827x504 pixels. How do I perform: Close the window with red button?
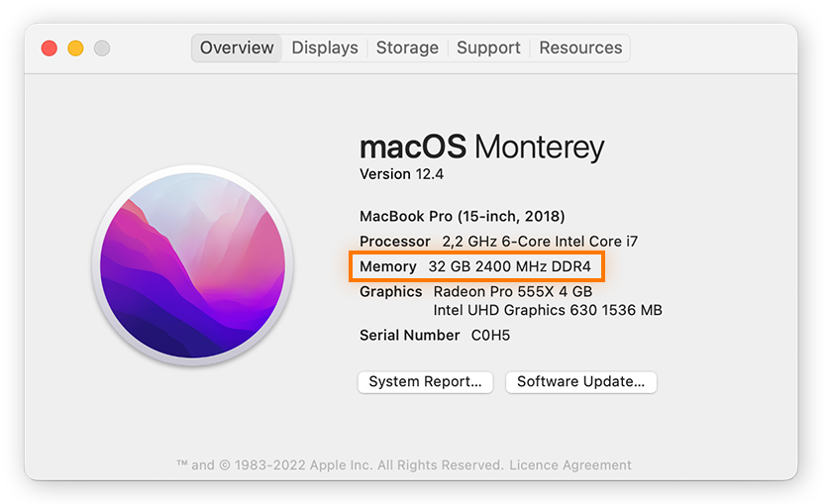click(50, 48)
